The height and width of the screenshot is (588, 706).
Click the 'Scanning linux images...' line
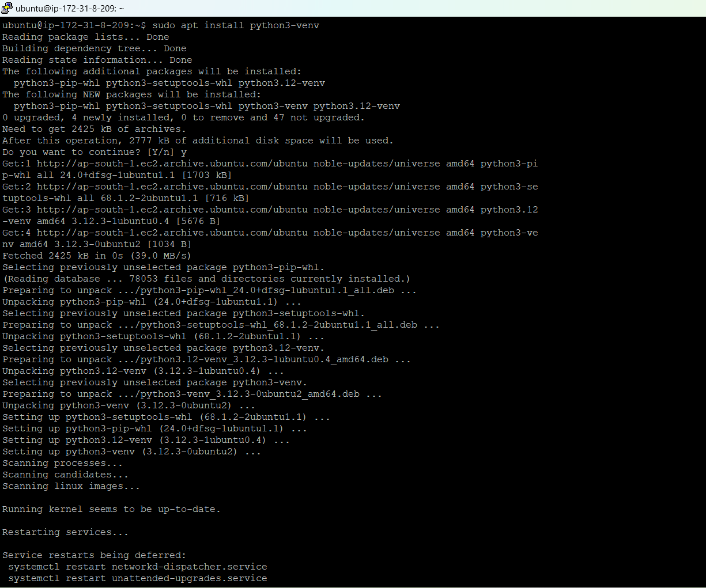[71, 486]
